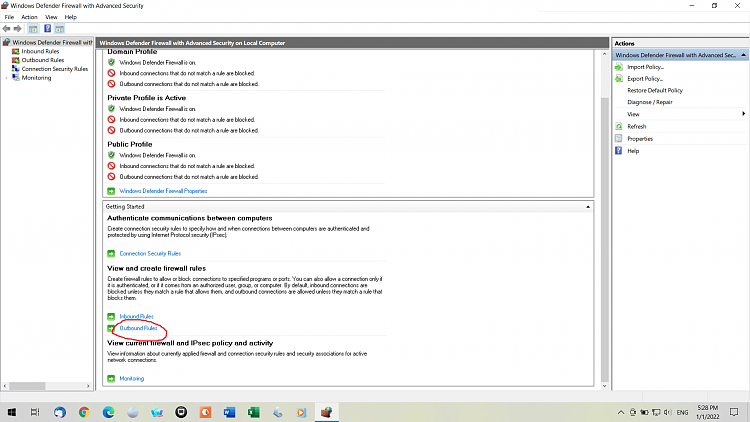Click Show/Hide Action Pane toolbar icon
This screenshot has height=422, width=750.
tap(59, 29)
